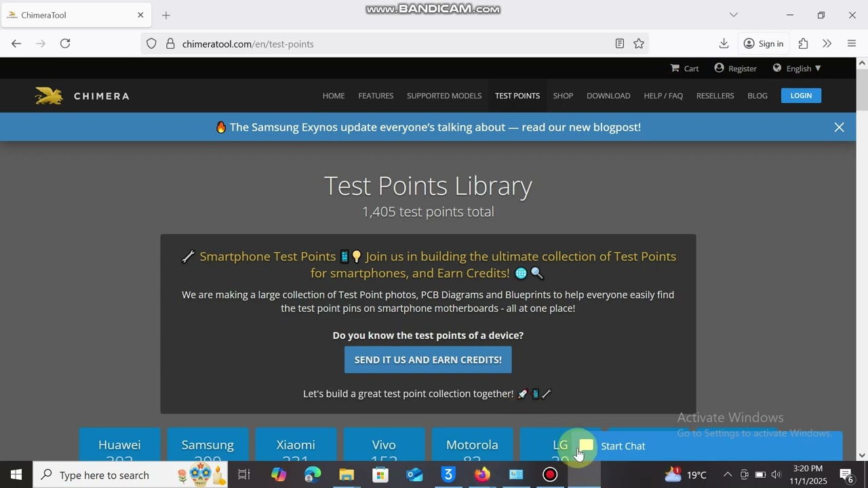Open a new browser tab

[x=166, y=15]
